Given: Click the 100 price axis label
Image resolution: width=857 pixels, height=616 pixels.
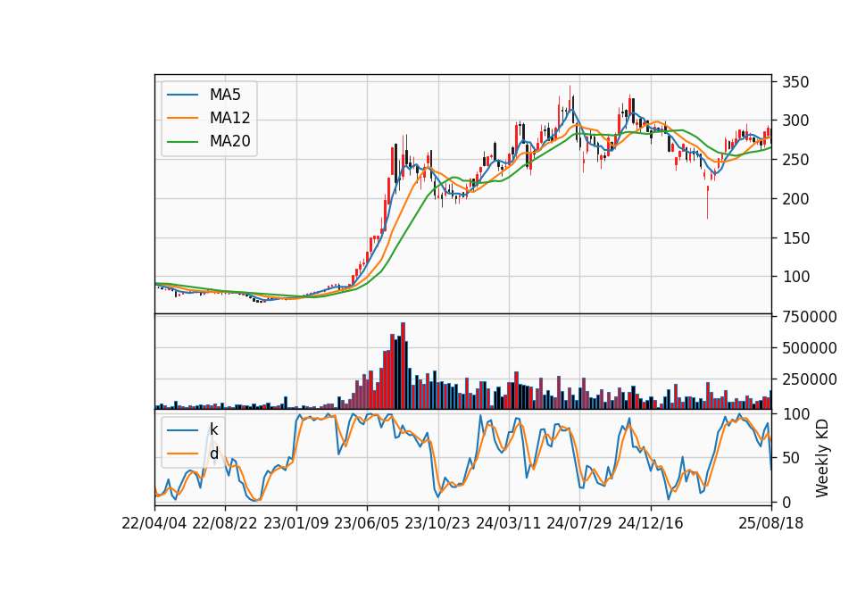Looking at the screenshot, I should (795, 277).
